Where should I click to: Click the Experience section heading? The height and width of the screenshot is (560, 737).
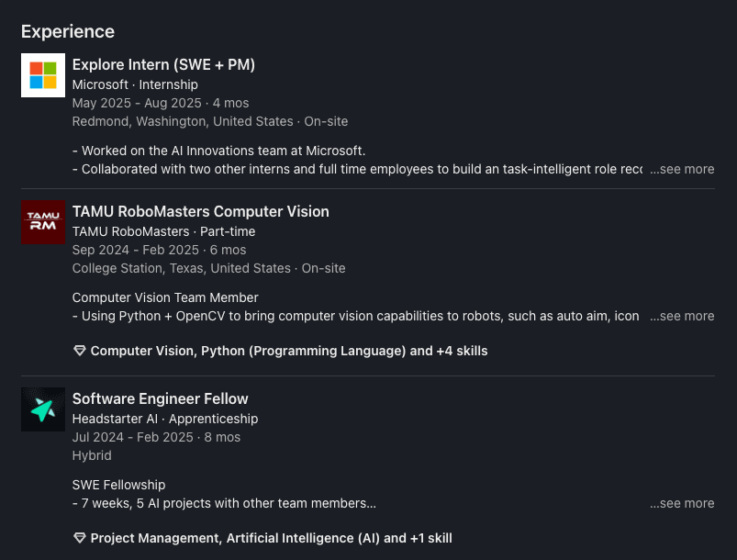68,31
